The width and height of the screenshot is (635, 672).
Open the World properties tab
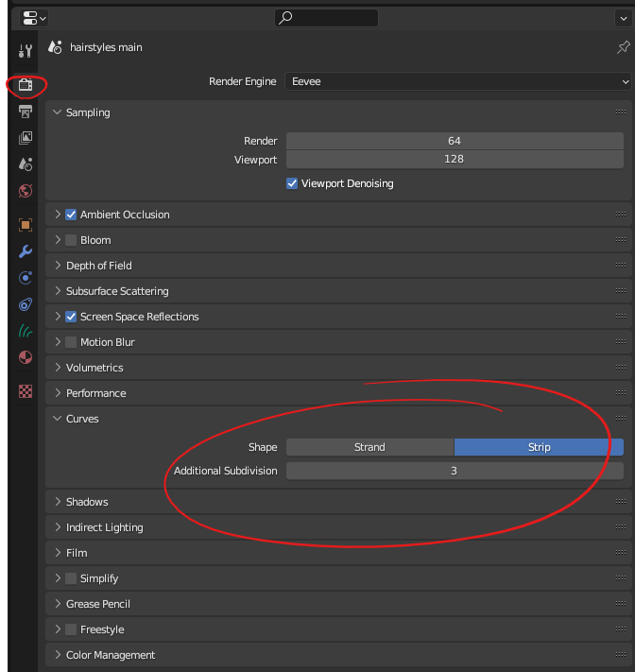pyautogui.click(x=26, y=191)
